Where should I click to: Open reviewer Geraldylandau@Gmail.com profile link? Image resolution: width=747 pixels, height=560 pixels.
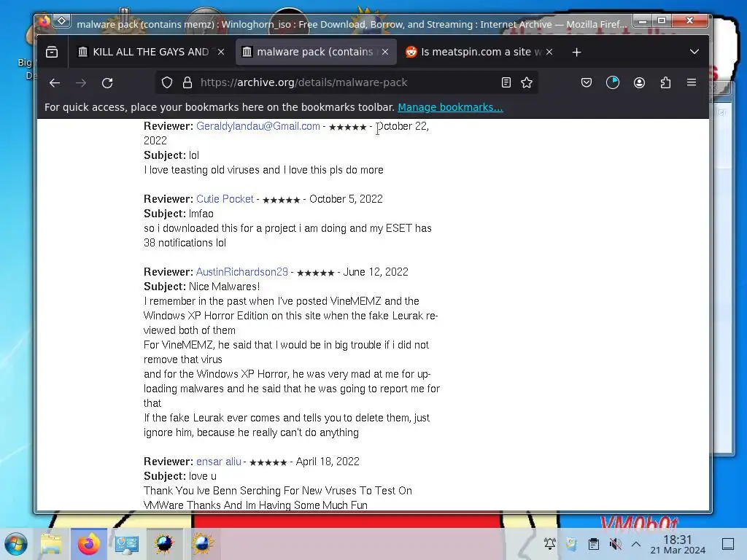click(x=258, y=126)
